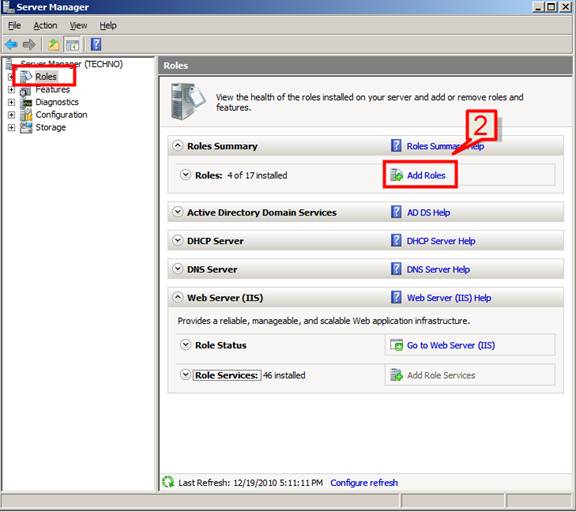Click the Back arrow toolbar icon

click(x=11, y=44)
